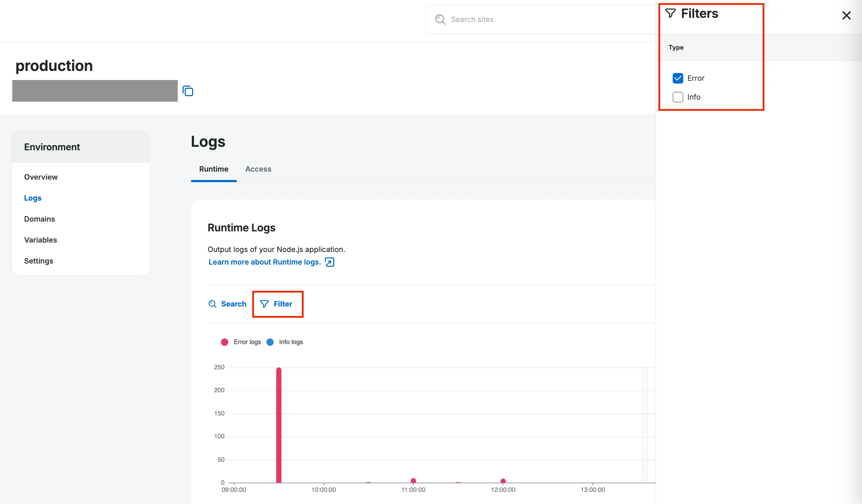This screenshot has width=862, height=504.
Task: Click the Environment sidebar heading
Action: pos(52,147)
